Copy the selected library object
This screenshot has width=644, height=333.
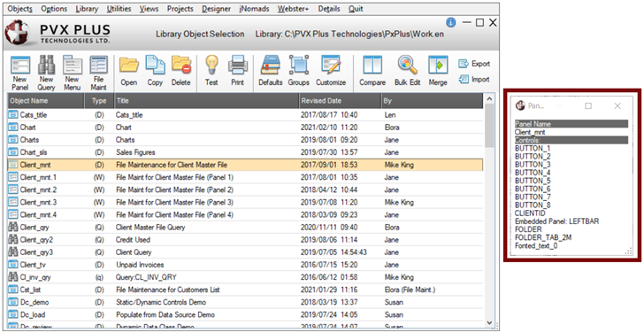(155, 71)
